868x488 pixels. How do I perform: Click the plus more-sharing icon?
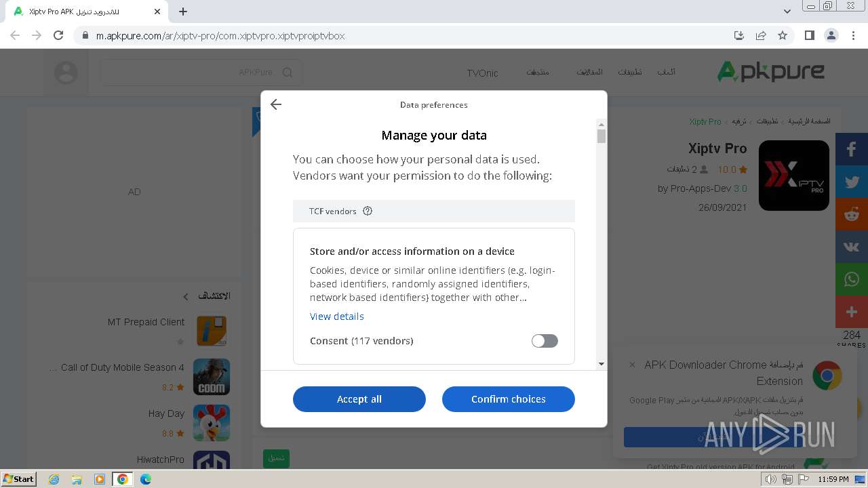click(x=852, y=312)
